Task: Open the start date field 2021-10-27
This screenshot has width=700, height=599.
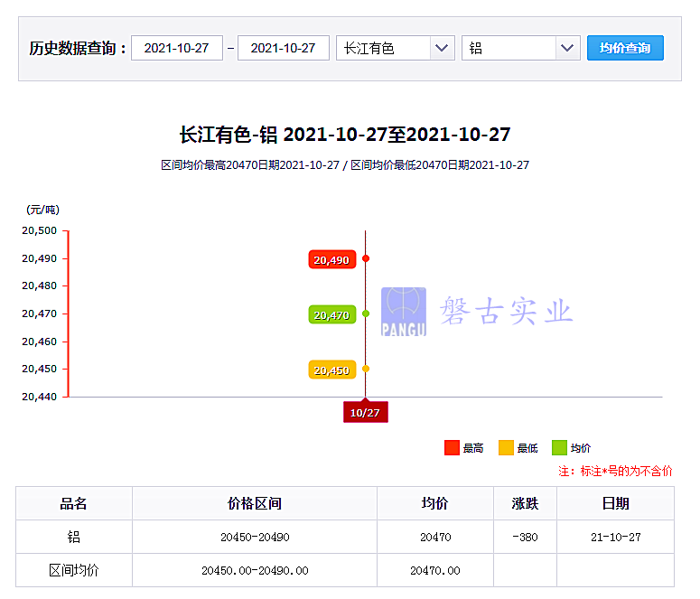Action: (177, 48)
